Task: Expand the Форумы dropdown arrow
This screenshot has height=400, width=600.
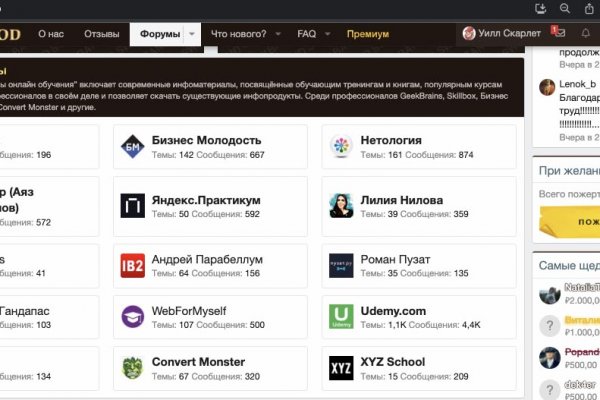Action: coord(192,34)
